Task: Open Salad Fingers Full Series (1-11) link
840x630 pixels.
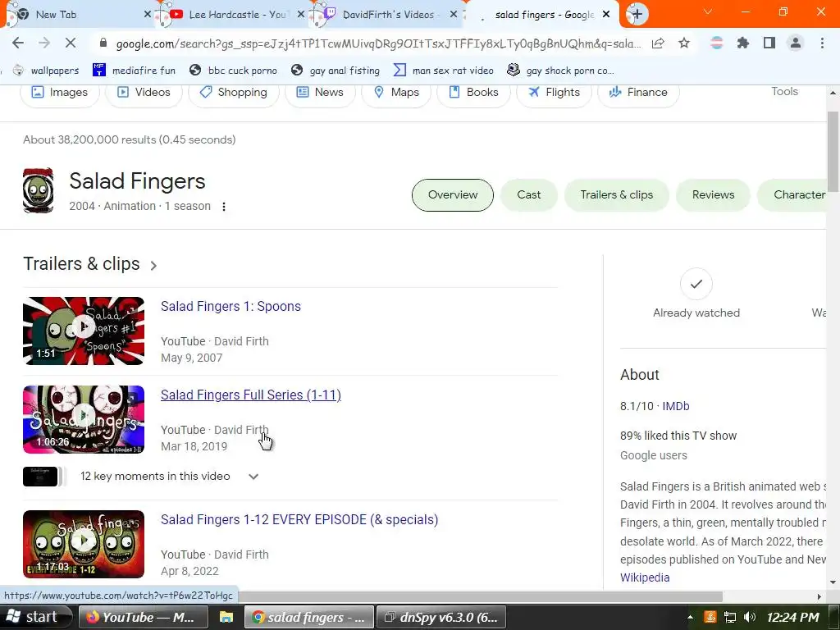Action: pyautogui.click(x=251, y=395)
